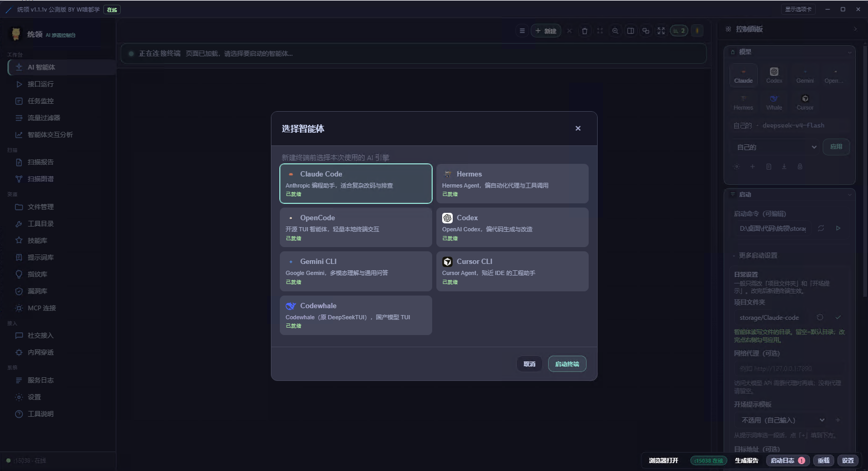868x471 pixels.
Task: Pick the Codewhale whale icon card
Action: tap(356, 315)
